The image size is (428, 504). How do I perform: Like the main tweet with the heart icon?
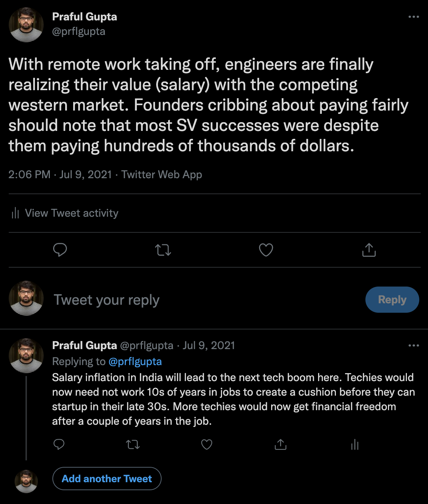266,250
